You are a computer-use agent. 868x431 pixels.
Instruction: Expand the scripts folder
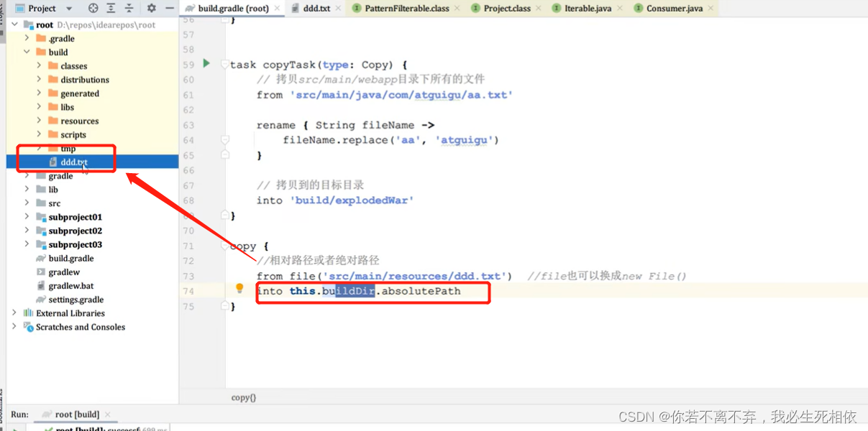click(x=40, y=134)
